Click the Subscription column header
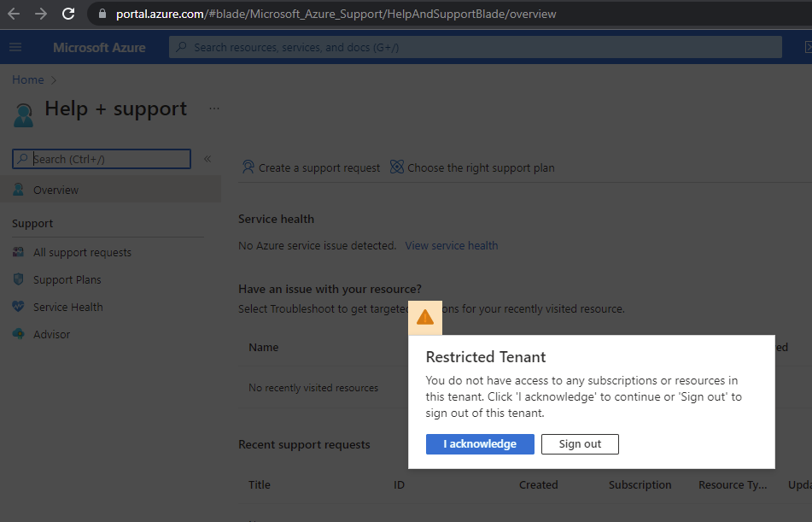 tap(640, 484)
